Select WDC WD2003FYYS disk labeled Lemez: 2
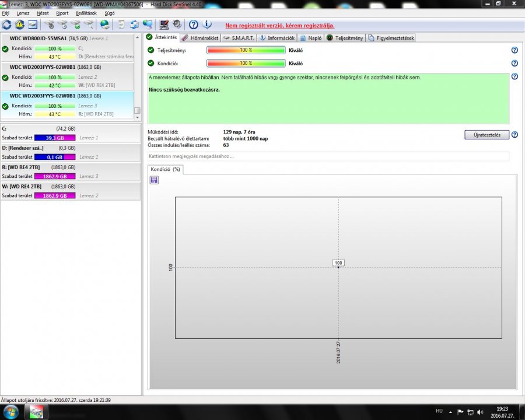 67,76
